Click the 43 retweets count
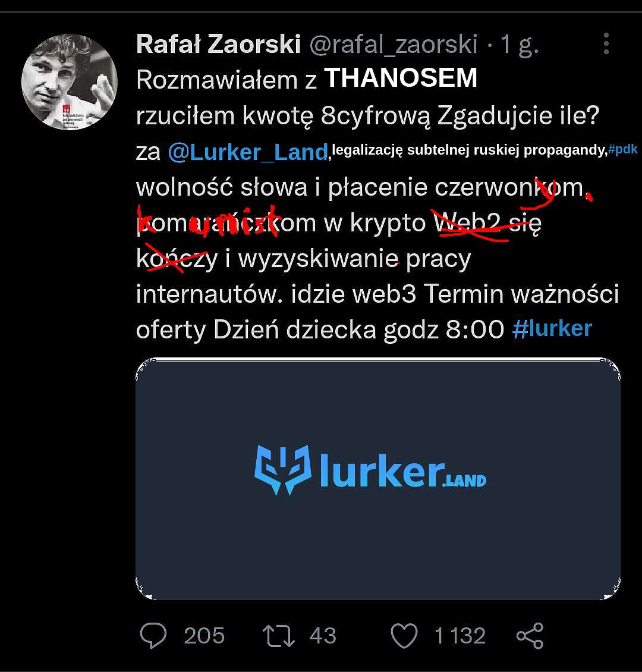This screenshot has width=642, height=672. (323, 636)
